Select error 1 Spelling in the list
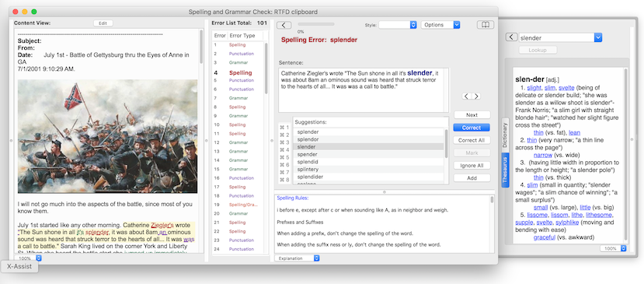644x284 pixels. (x=238, y=44)
